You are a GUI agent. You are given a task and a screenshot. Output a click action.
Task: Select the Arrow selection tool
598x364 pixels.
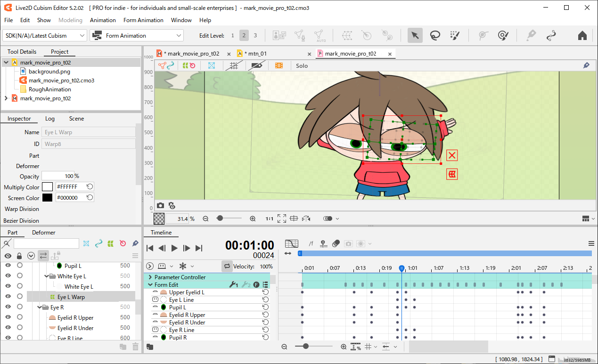pos(415,35)
